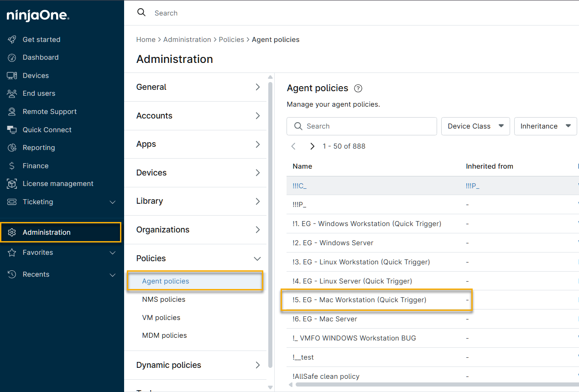Image resolution: width=579 pixels, height=392 pixels.
Task: Open the !5. EG - Mac Workstation policy
Action: [x=360, y=300]
